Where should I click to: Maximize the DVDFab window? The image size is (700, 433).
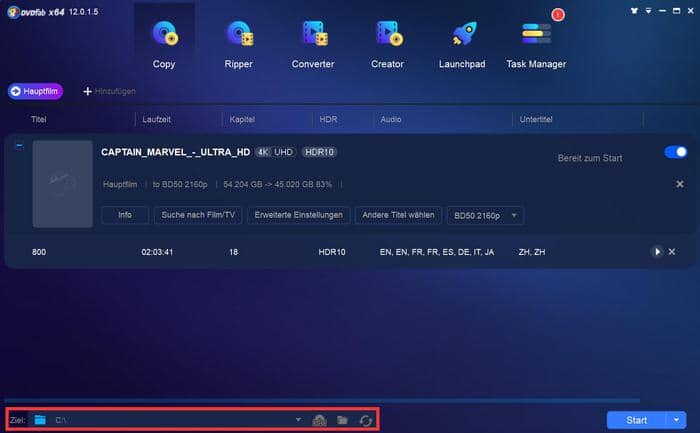pyautogui.click(x=677, y=11)
